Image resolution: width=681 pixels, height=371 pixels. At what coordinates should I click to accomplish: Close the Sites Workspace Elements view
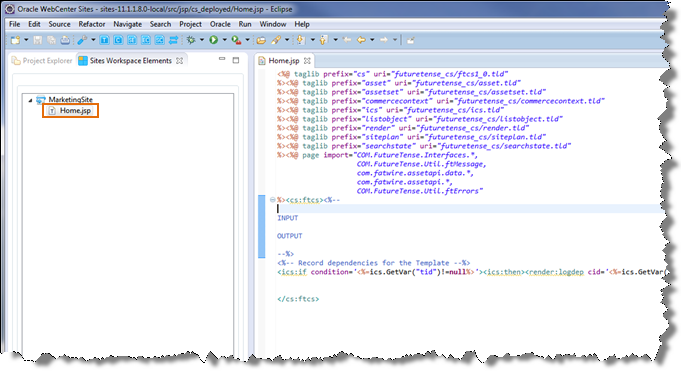tap(179, 61)
